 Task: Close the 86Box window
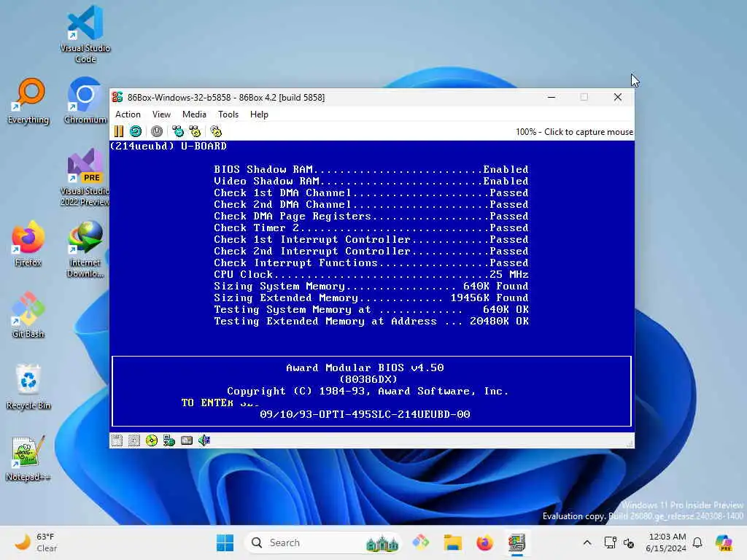pos(618,97)
